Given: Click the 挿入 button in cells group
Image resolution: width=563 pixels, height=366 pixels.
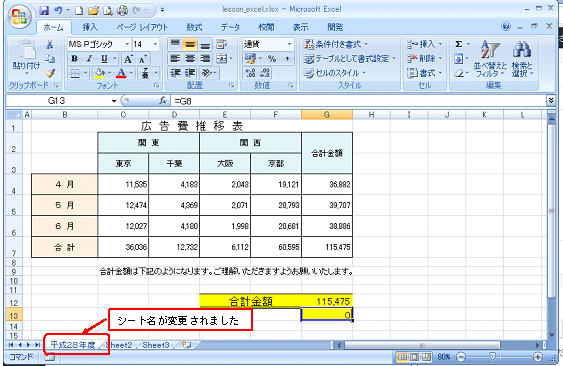Looking at the screenshot, I should 424,44.
